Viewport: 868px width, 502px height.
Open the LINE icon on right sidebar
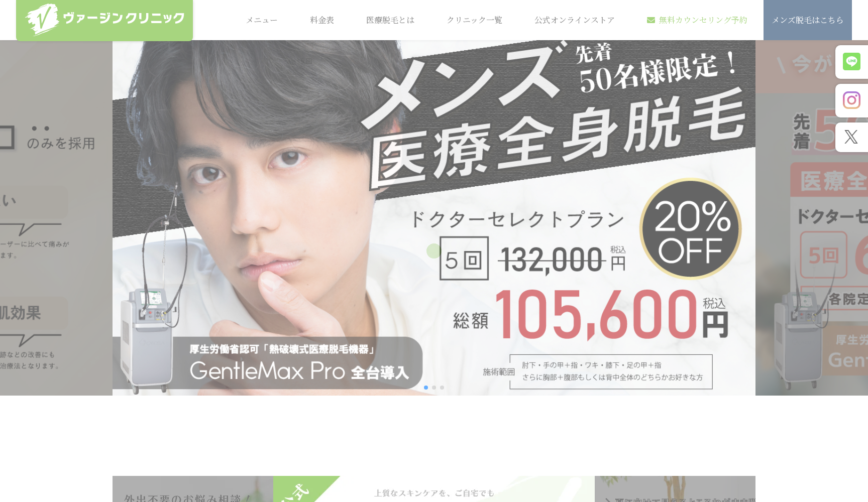(851, 62)
